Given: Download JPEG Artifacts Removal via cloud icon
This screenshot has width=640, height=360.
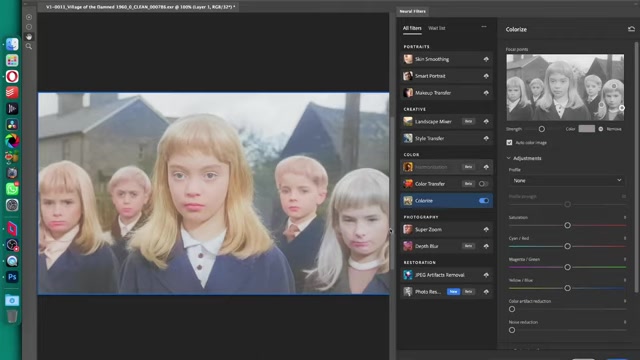Looking at the screenshot, I should (x=486, y=275).
